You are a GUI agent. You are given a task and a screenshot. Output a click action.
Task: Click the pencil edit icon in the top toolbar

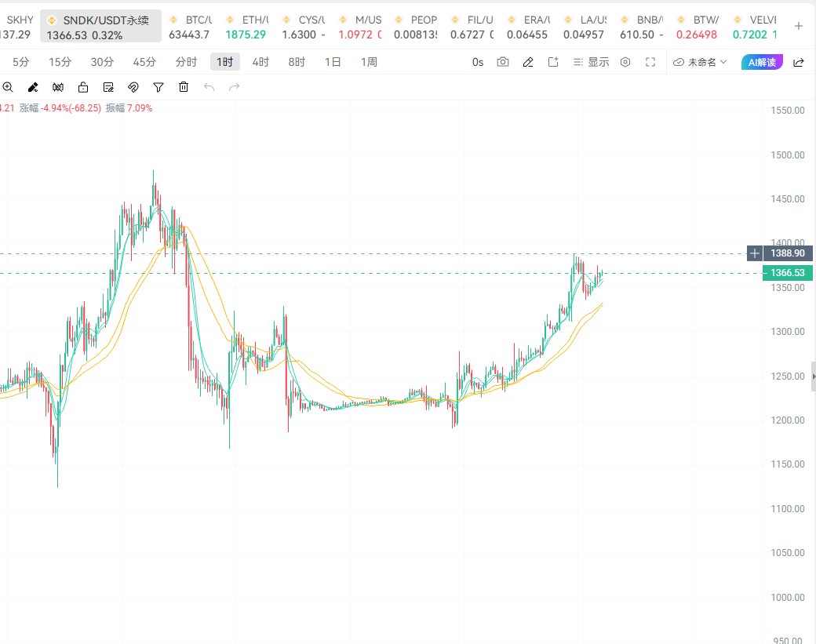[x=528, y=62]
